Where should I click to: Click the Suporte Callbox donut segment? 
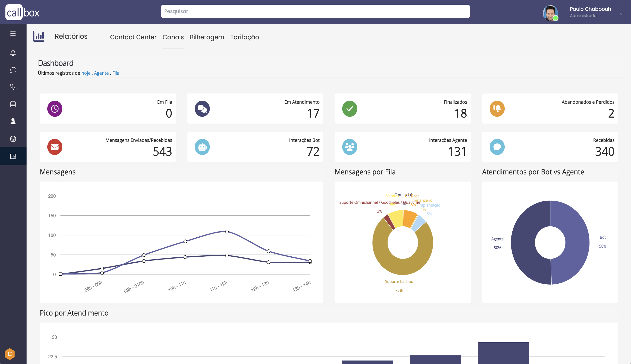click(403, 267)
